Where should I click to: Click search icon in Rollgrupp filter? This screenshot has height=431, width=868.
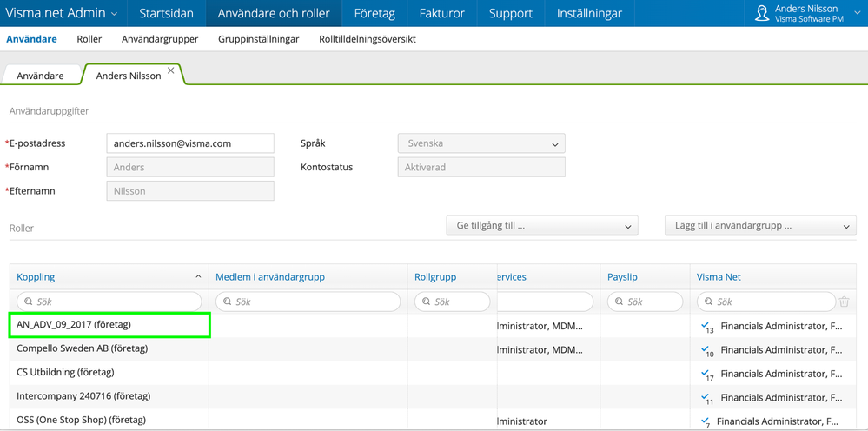click(427, 302)
